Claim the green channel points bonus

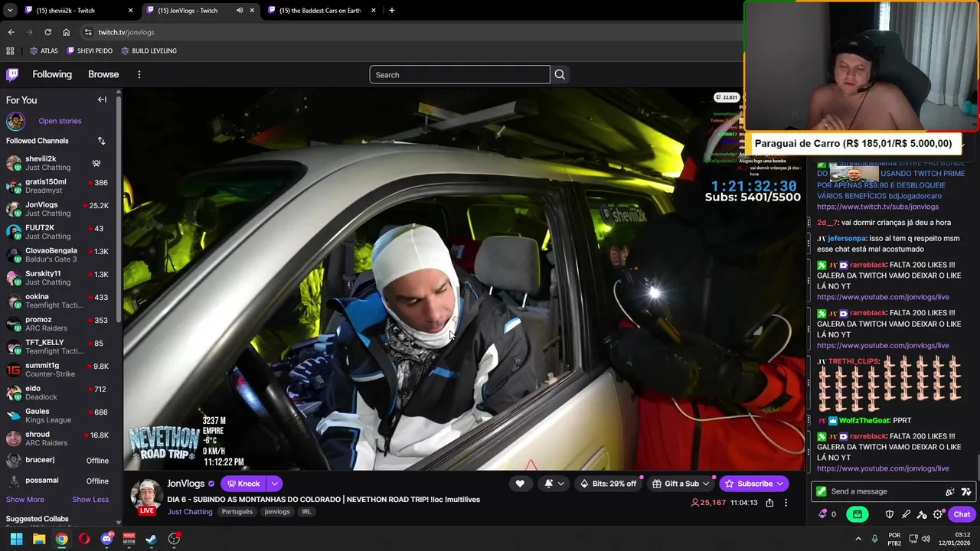(857, 514)
